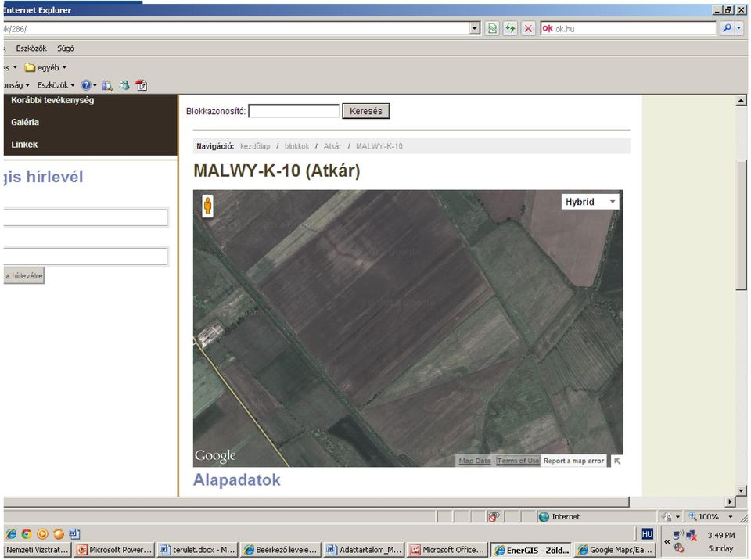The height and width of the screenshot is (560, 751).
Task: Switch to terulet.docx taskbar window
Action: tap(197, 550)
